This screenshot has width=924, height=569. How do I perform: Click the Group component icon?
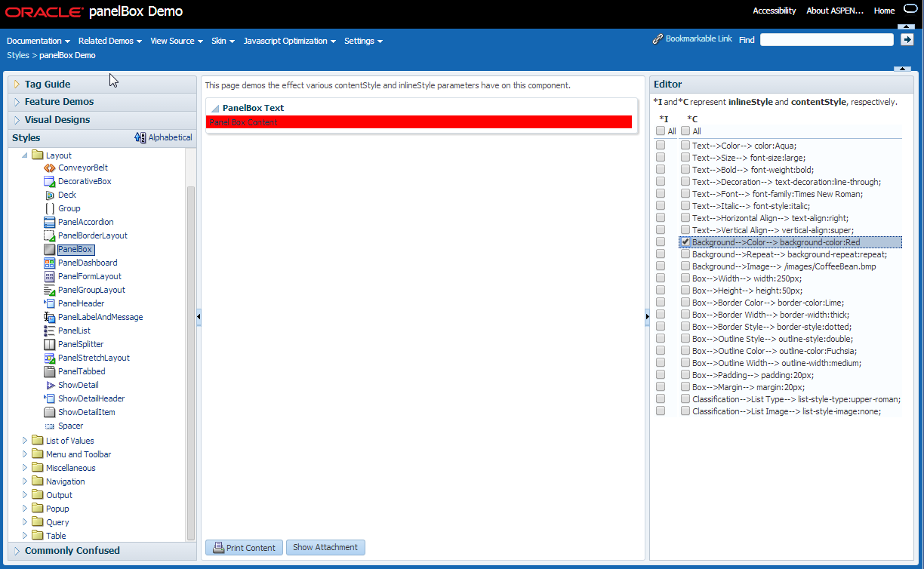50,208
